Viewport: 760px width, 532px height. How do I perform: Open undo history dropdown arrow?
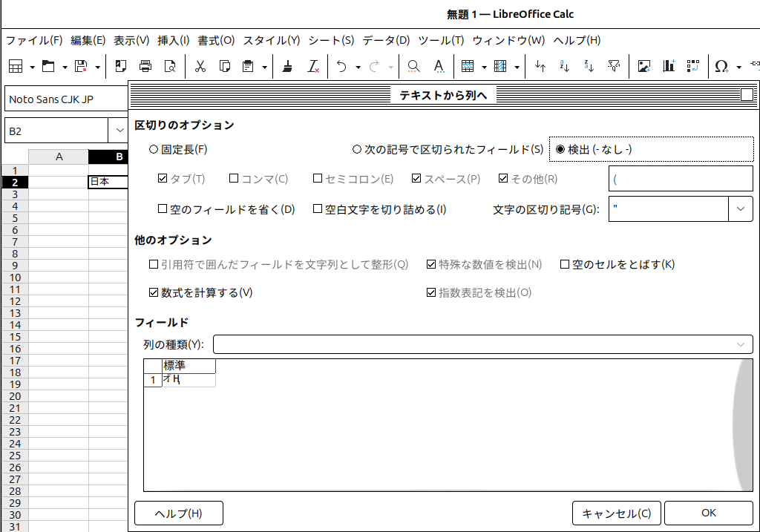click(x=358, y=68)
